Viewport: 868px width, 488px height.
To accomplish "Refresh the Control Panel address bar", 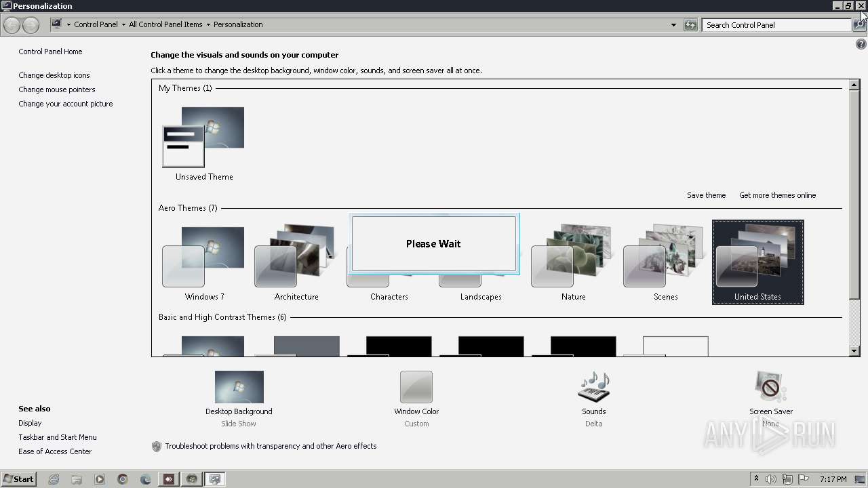I will 690,25.
